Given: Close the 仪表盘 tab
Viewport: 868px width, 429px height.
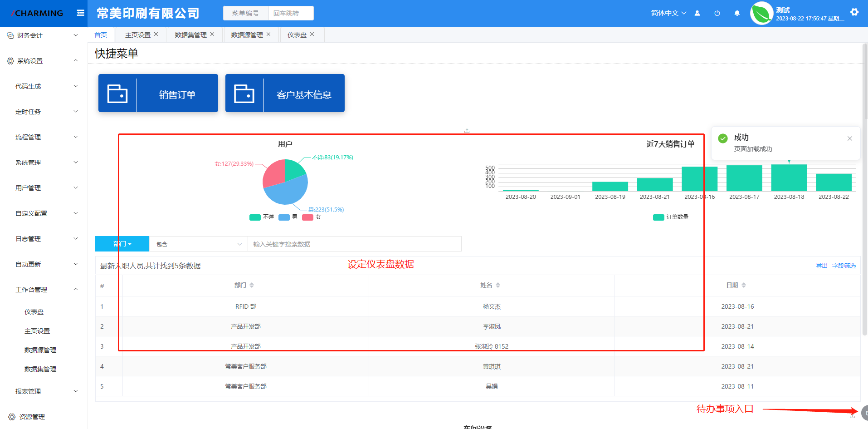Looking at the screenshot, I should click(x=312, y=34).
